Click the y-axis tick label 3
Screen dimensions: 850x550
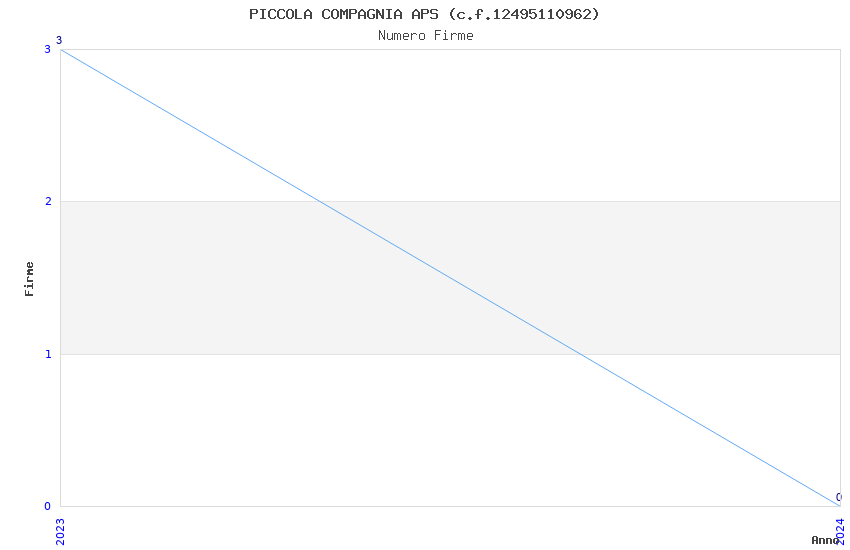click(x=47, y=49)
